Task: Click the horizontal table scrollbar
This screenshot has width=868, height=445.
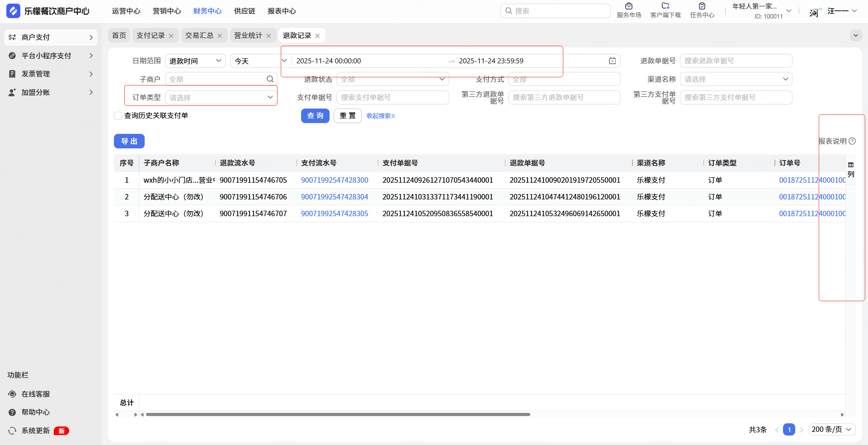Action: tap(338, 414)
